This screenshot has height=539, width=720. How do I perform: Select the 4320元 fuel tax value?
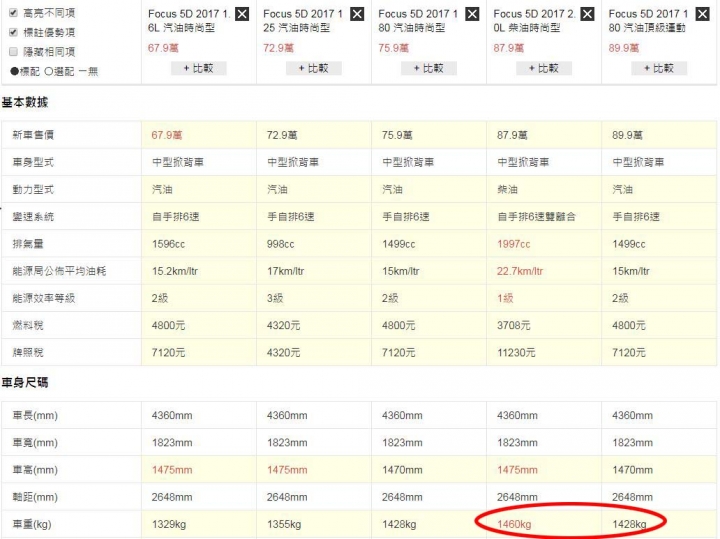(283, 325)
